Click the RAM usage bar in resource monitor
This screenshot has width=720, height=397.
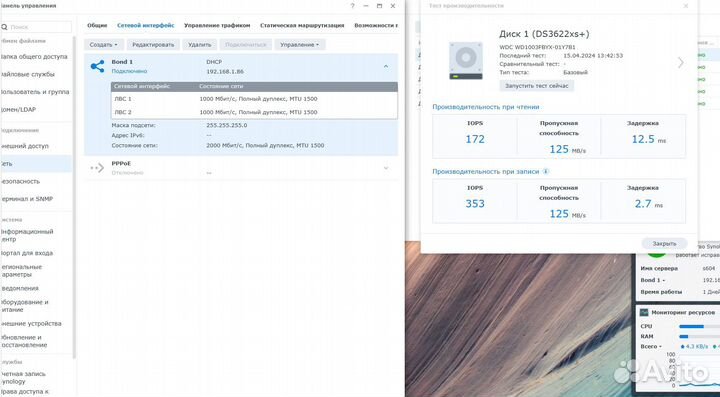point(699,336)
